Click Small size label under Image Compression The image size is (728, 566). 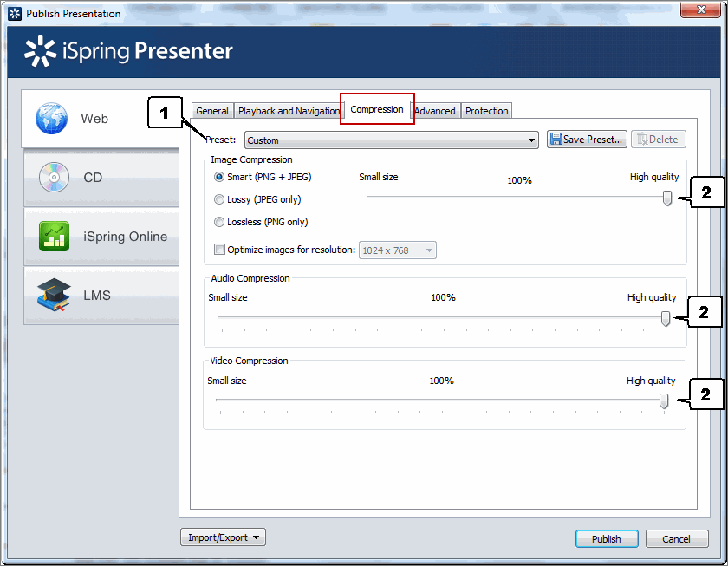(379, 177)
